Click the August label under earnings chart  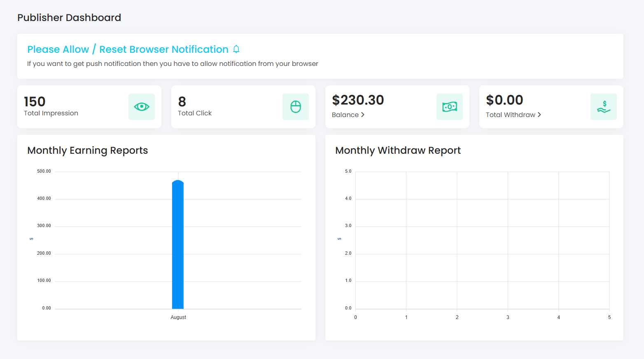[x=178, y=317]
